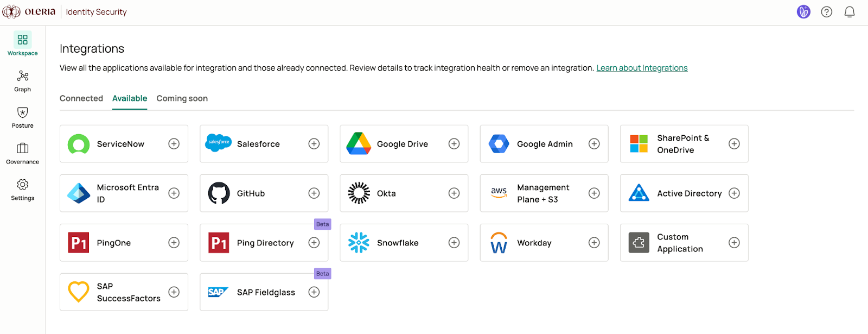Add Salesforce integration using plus icon
The height and width of the screenshot is (334, 868).
coord(314,144)
